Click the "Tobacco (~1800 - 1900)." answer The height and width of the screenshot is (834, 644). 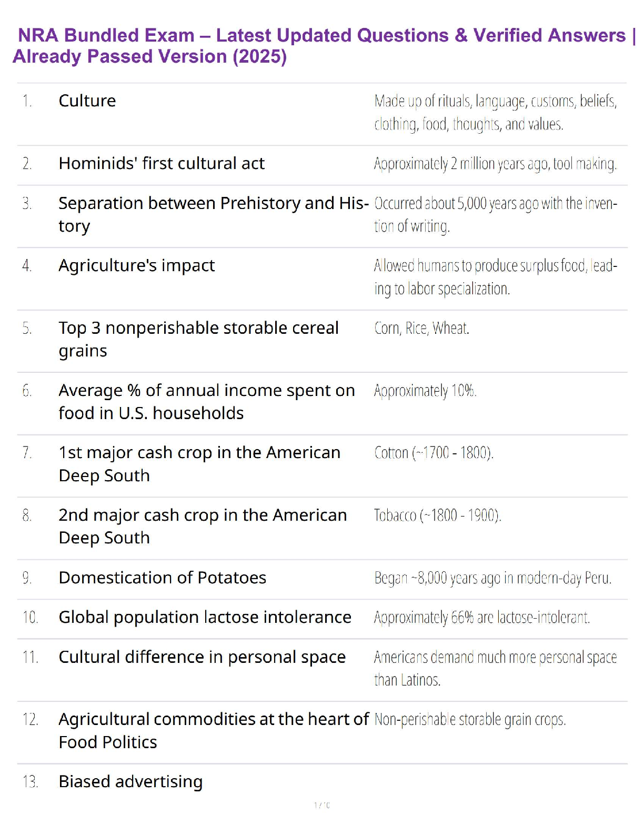tap(437, 515)
